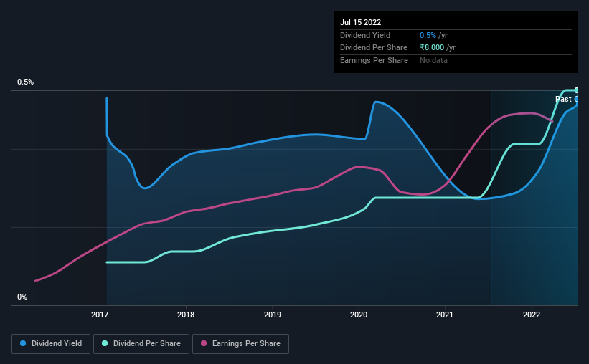This screenshot has width=589, height=364.
Task: Click the Past label on the chart
Action: pos(563,99)
